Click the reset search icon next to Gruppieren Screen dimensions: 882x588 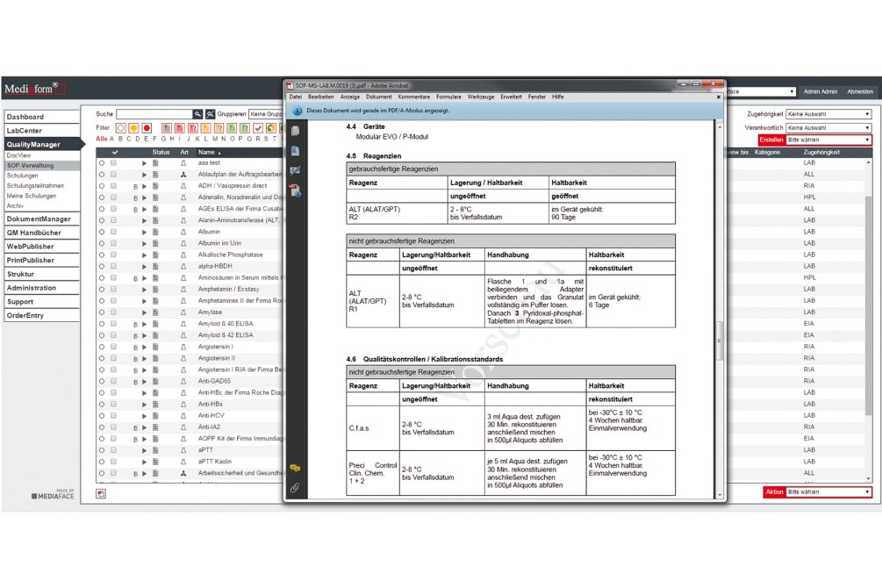(x=211, y=114)
